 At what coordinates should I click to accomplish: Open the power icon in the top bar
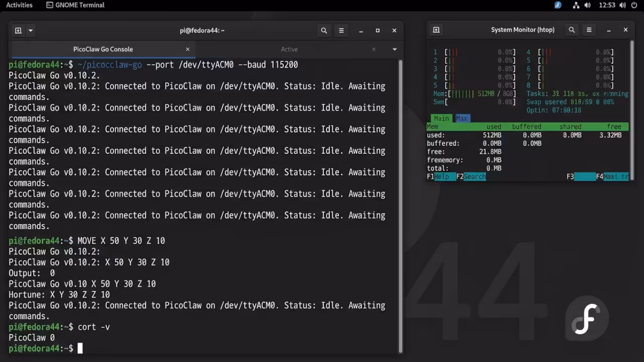coord(634,5)
